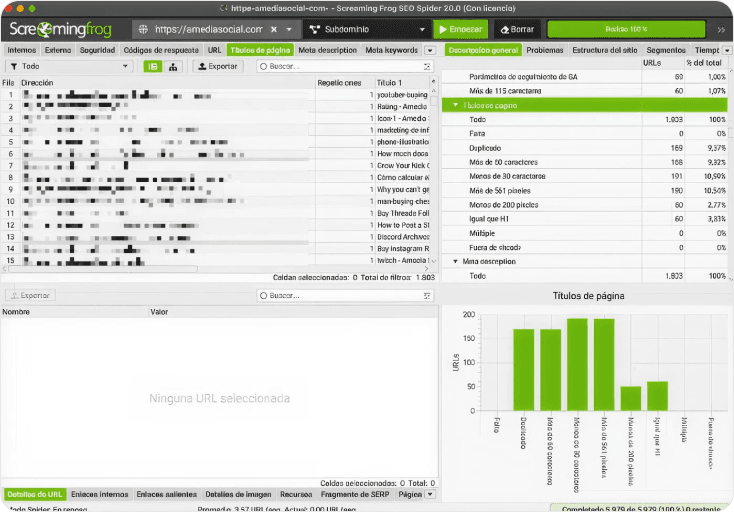The height and width of the screenshot is (512, 734).
Task: Click the crawl progress bar
Action: (626, 29)
